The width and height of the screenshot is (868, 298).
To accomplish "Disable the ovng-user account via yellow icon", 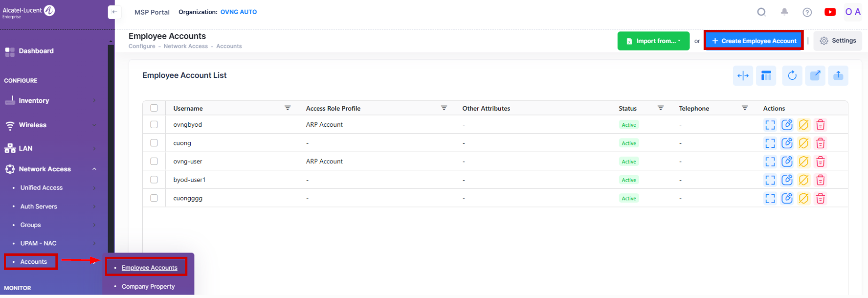I will 804,161.
